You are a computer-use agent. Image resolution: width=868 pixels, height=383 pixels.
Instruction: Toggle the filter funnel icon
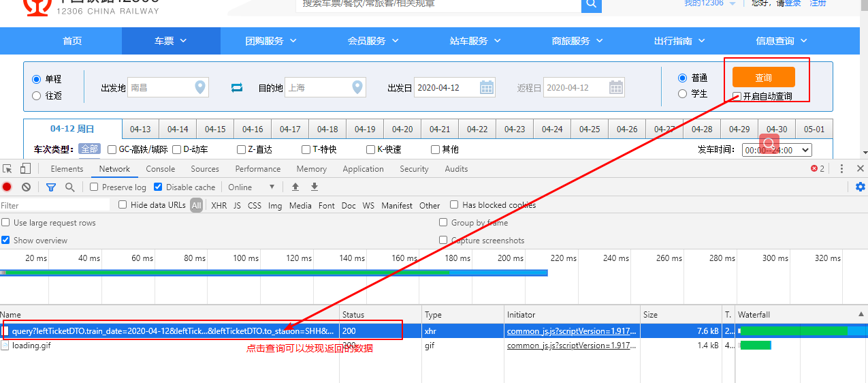click(x=51, y=187)
